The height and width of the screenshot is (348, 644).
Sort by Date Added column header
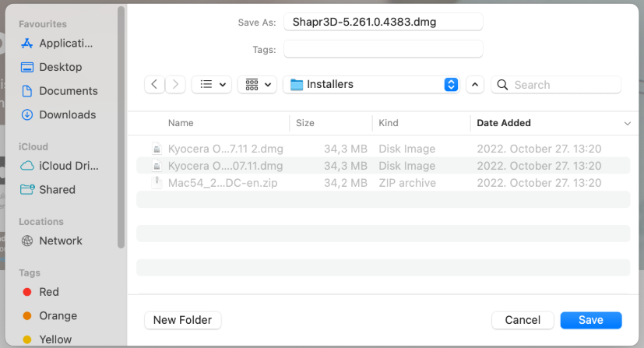coord(504,123)
